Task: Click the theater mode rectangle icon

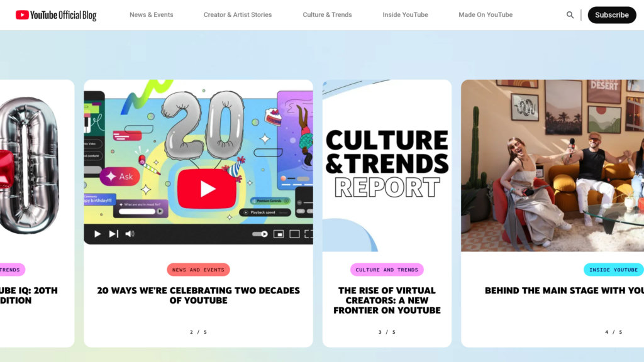Action: pyautogui.click(x=294, y=234)
